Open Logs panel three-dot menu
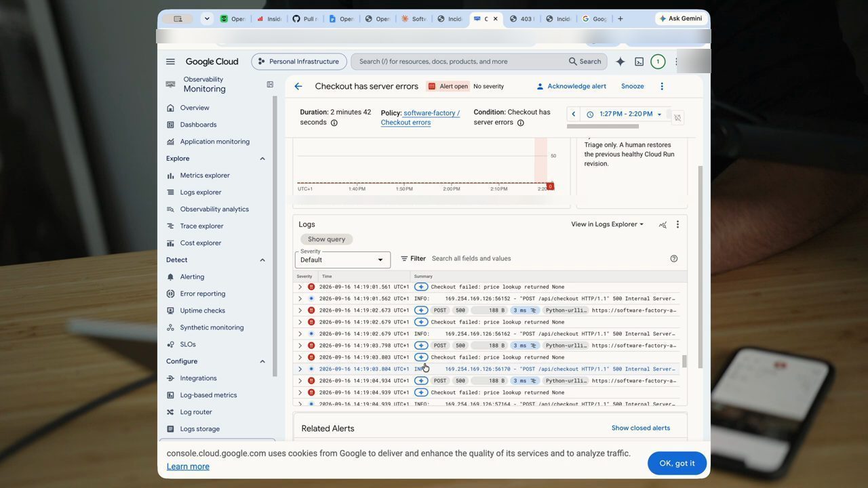The height and width of the screenshot is (488, 868). 677,224
